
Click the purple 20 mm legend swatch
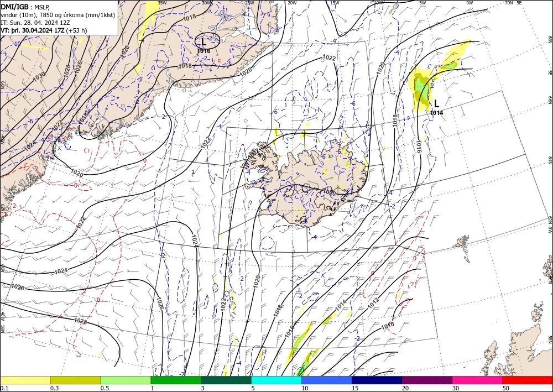tap(427, 380)
